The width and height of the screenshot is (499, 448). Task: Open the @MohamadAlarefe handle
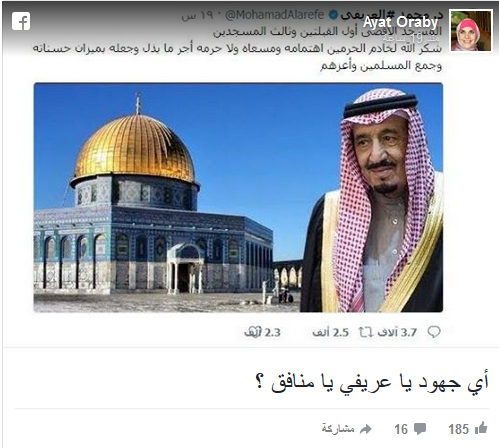[x=275, y=15]
